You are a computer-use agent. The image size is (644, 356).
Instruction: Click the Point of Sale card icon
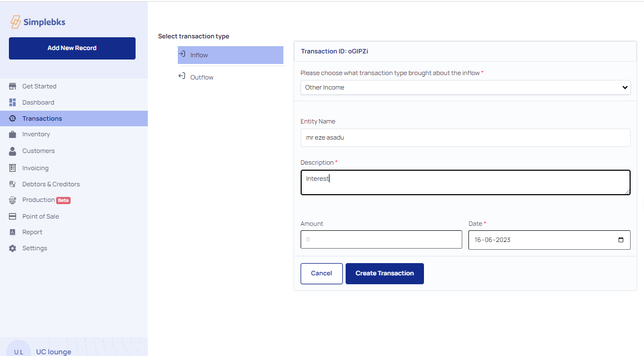coord(13,216)
